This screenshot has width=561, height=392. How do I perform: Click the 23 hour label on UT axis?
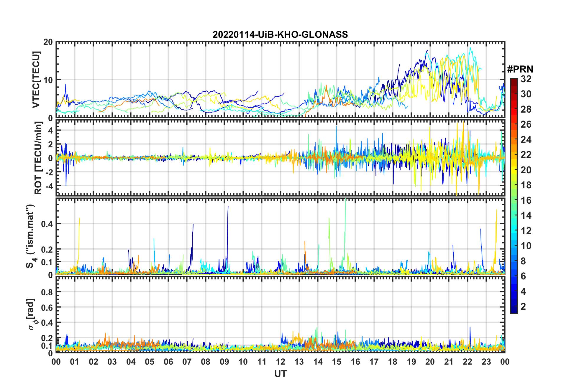click(486, 362)
